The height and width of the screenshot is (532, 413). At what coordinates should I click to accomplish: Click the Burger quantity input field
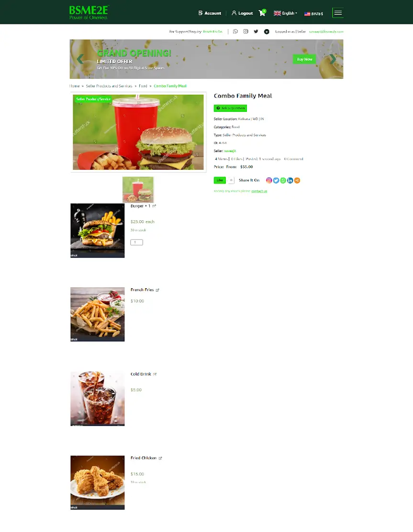pos(136,242)
